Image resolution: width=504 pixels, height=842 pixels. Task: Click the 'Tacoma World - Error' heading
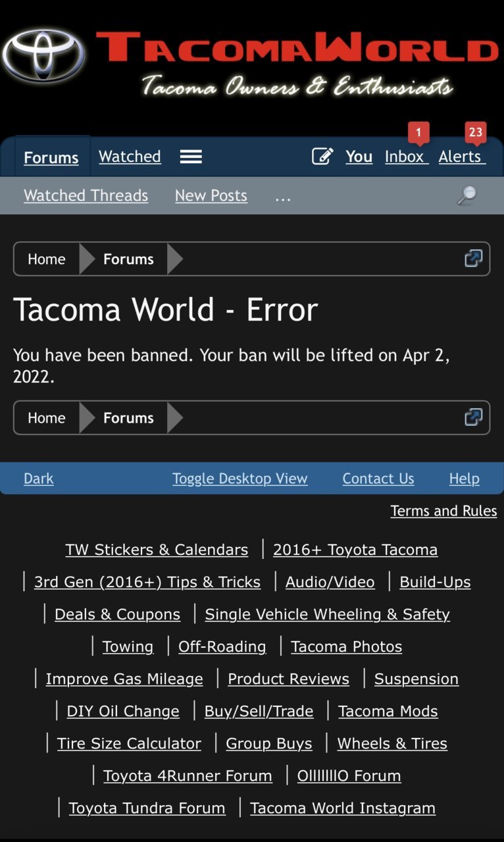(166, 309)
